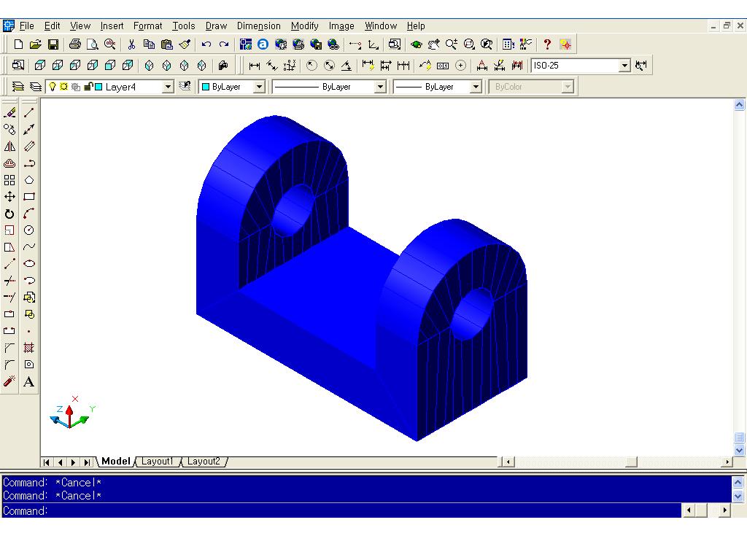The image size is (747, 560).
Task: Click the Command line input
Action: (341, 510)
